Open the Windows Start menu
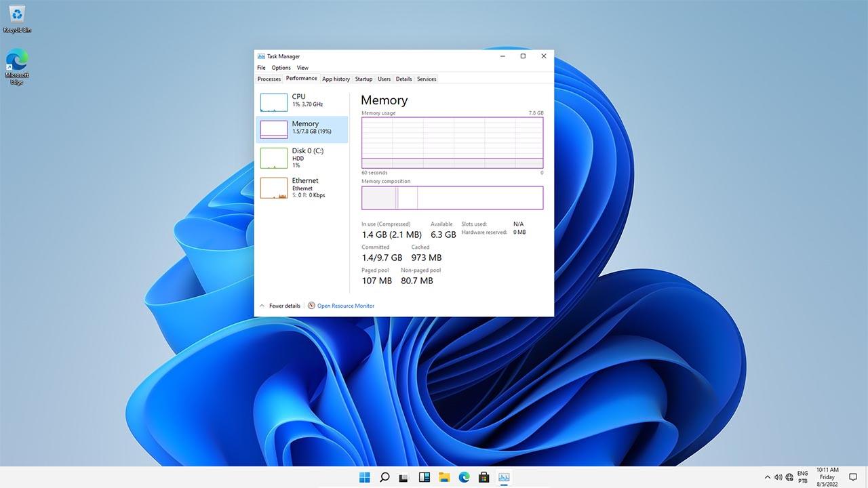 click(x=364, y=477)
